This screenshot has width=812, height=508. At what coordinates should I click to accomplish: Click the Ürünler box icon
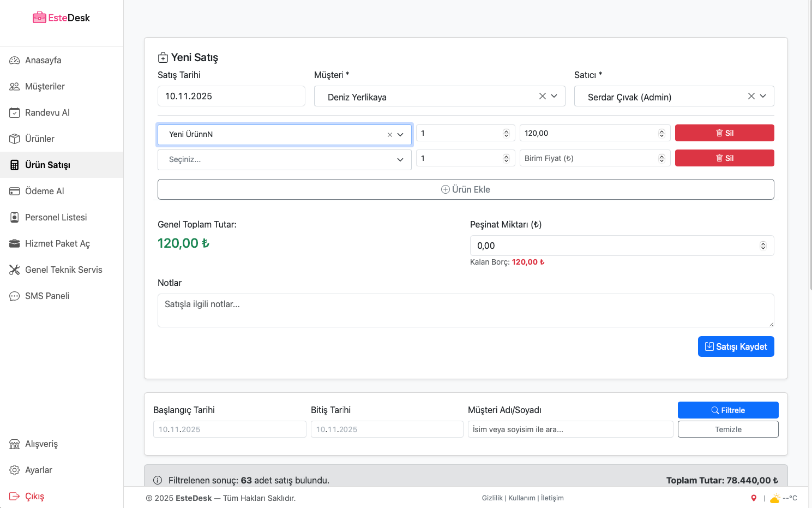[x=15, y=139]
